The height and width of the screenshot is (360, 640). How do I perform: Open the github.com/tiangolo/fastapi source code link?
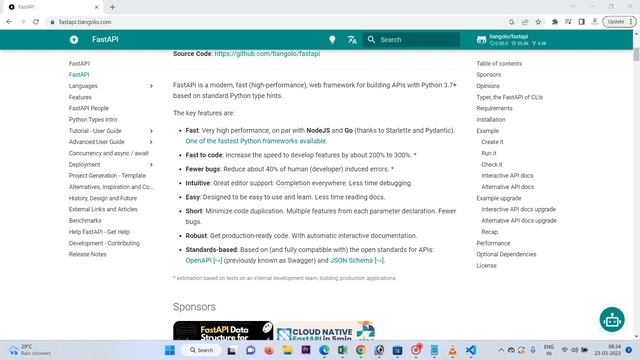(267, 53)
